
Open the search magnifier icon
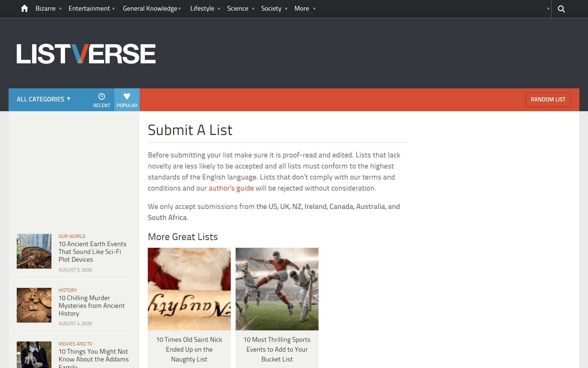click(x=561, y=9)
